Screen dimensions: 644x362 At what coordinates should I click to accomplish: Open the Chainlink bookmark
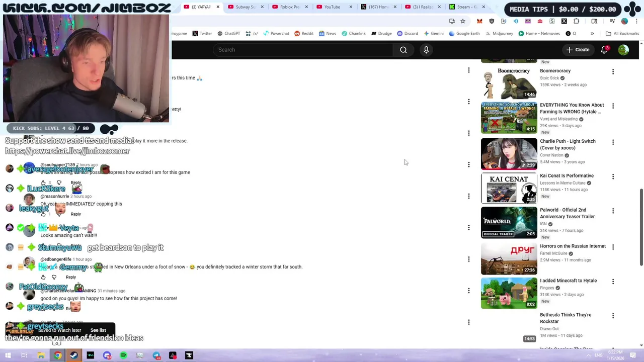click(354, 34)
